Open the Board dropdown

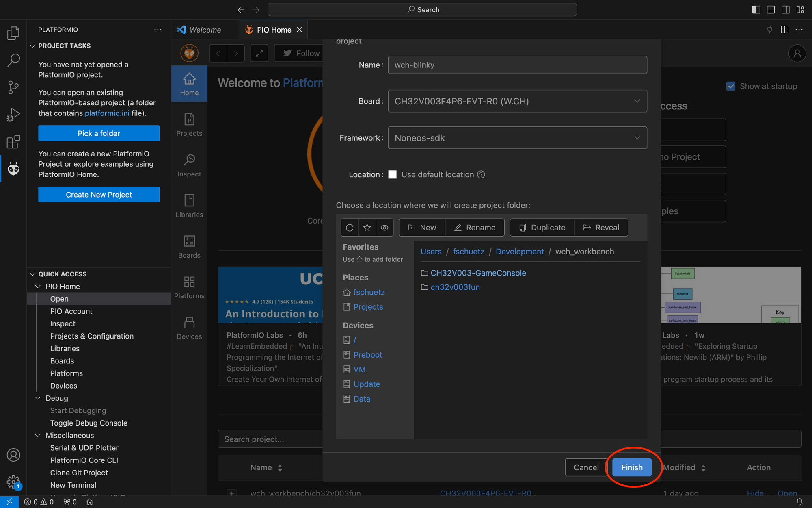click(517, 101)
